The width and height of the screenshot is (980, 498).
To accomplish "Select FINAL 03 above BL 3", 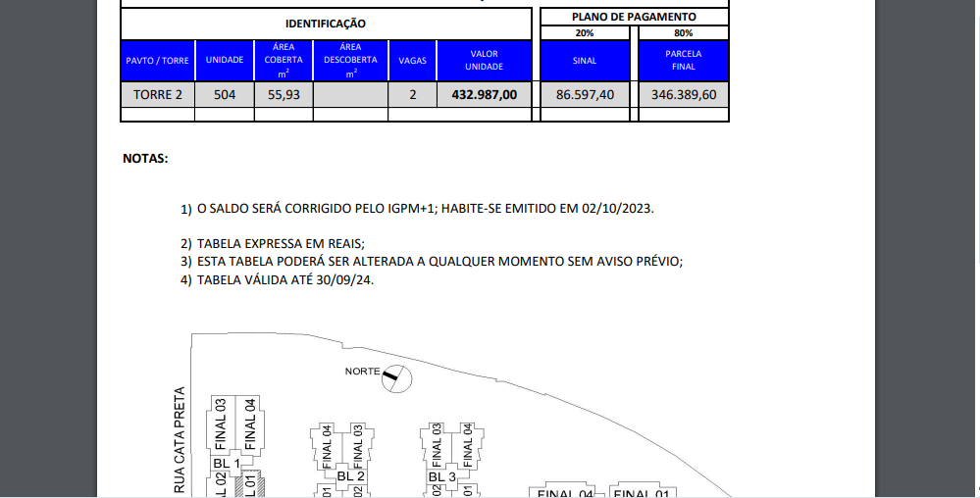I will (x=437, y=444).
